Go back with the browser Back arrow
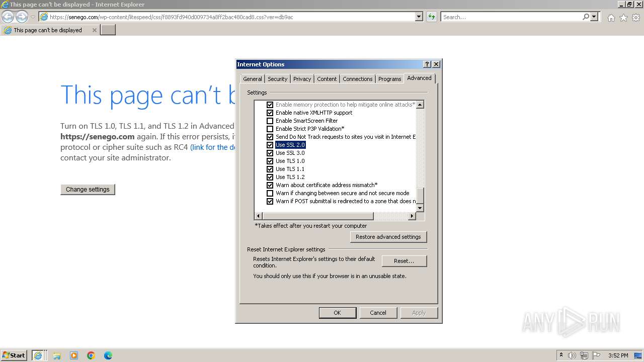Screen dimensions: 644x362 pos(8,17)
